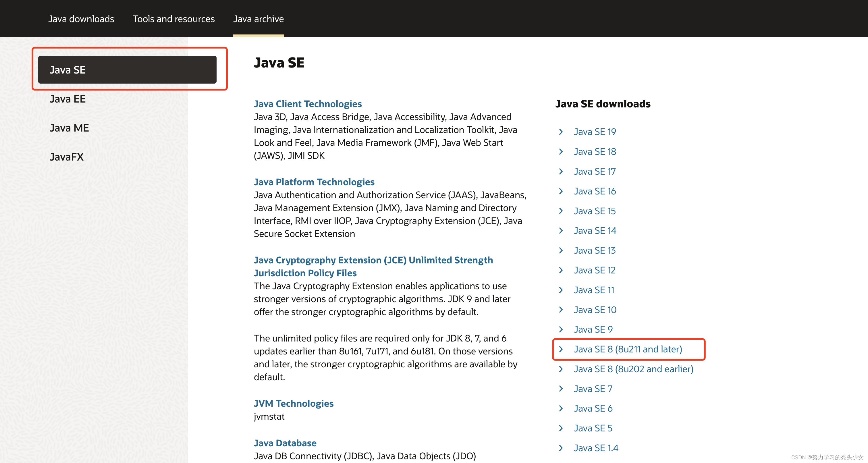Follow the Java Platform Technologies link
The height and width of the screenshot is (463, 868).
pyautogui.click(x=314, y=182)
